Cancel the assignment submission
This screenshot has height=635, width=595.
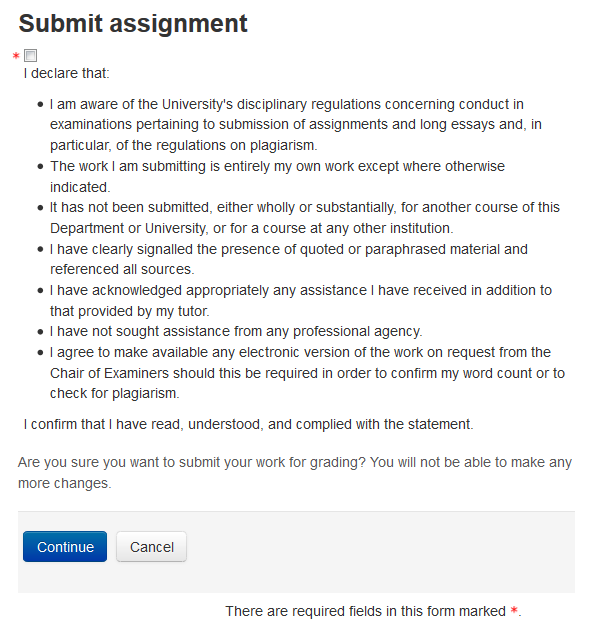[151, 546]
